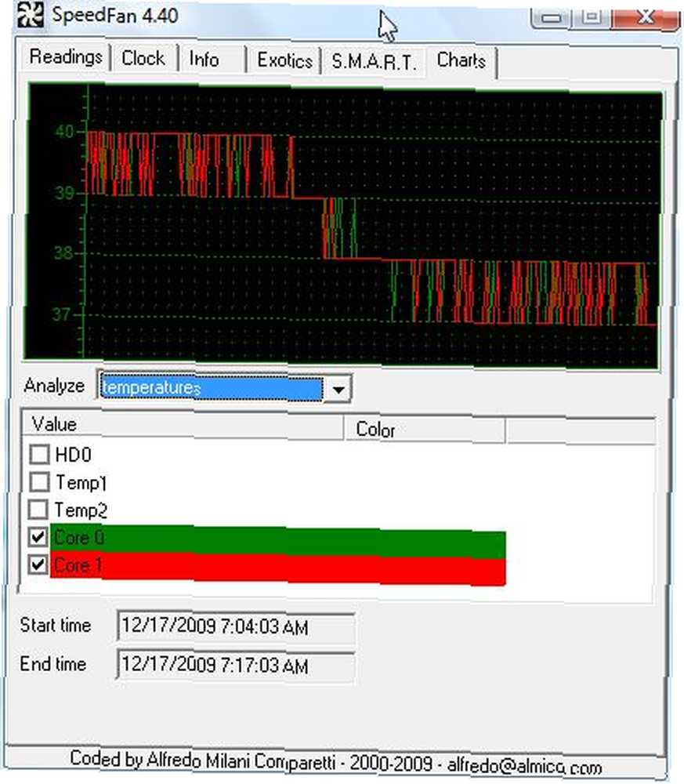
Task: Click the Color column header
Action: click(425, 430)
